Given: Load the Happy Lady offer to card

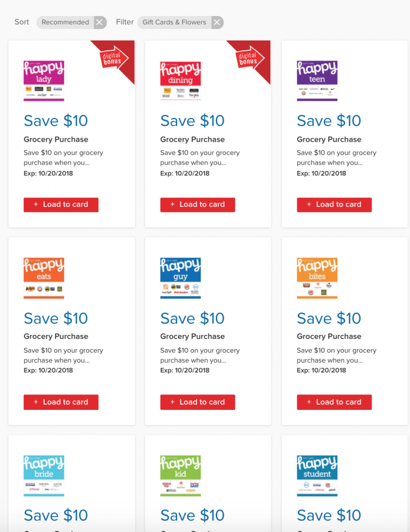Looking at the screenshot, I should pos(61,205).
